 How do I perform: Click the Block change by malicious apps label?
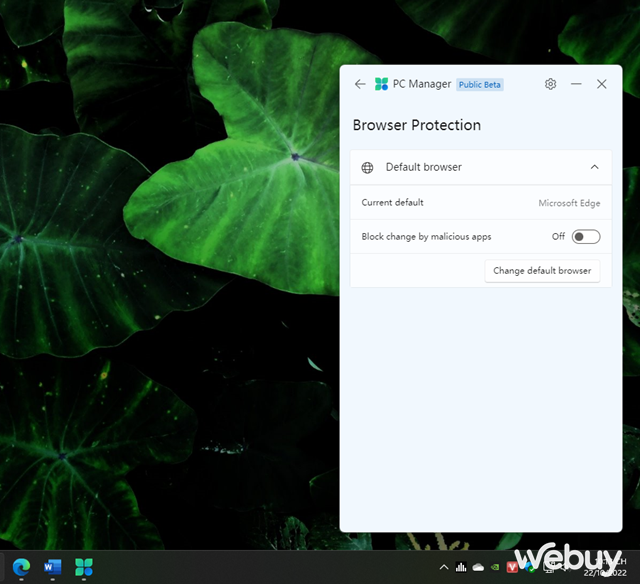point(426,237)
